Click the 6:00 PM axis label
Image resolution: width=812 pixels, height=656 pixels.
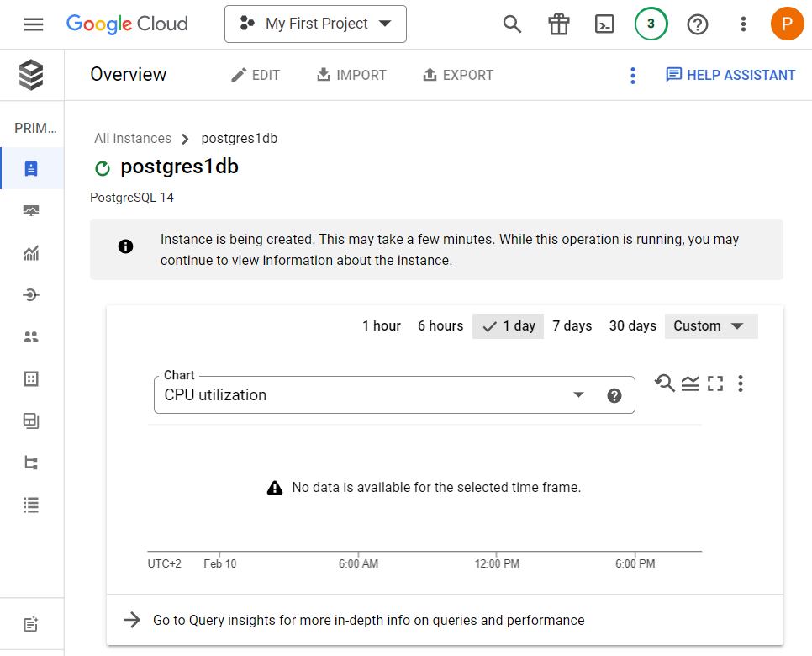click(x=635, y=563)
